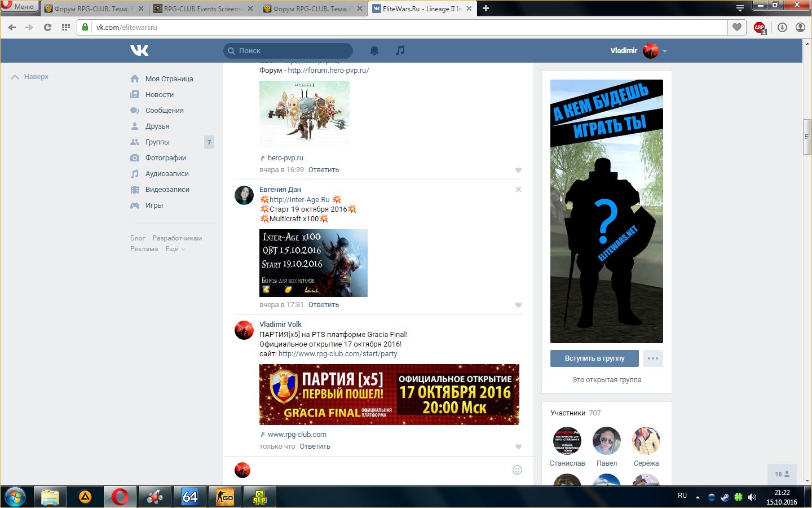Open Аудиозаписи in the left menu
This screenshot has width=812, height=508.
pos(167,174)
